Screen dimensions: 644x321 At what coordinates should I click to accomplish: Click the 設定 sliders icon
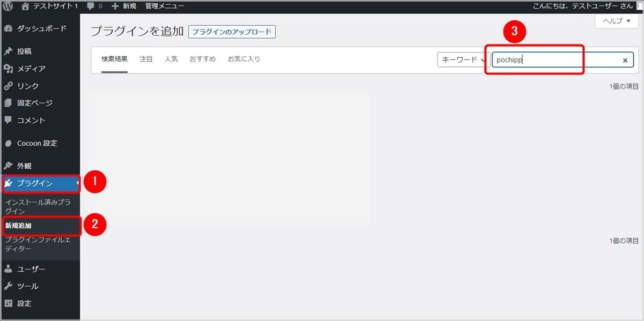[8, 303]
